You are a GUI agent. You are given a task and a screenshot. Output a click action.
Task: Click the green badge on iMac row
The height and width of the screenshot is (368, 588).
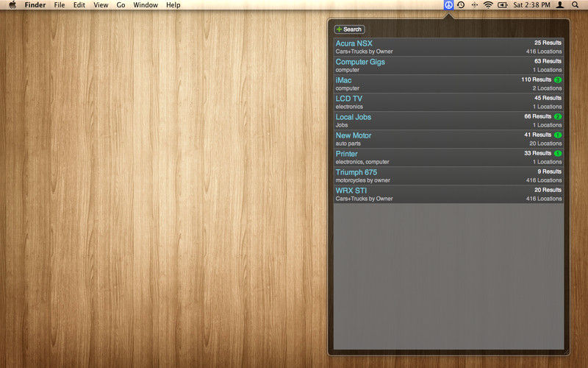pyautogui.click(x=558, y=79)
